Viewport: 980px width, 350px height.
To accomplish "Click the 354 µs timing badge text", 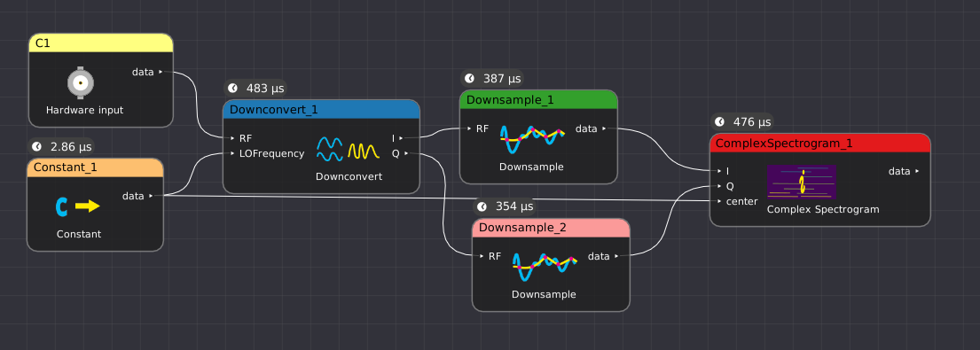I will [x=514, y=206].
